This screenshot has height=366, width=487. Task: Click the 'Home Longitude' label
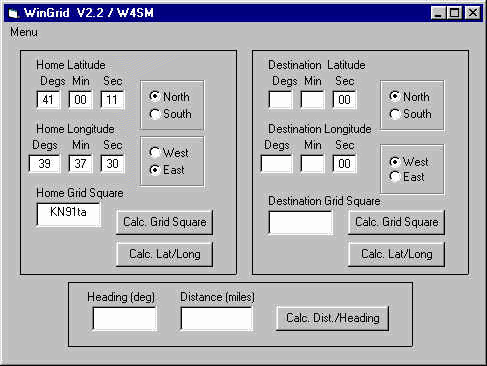75,129
